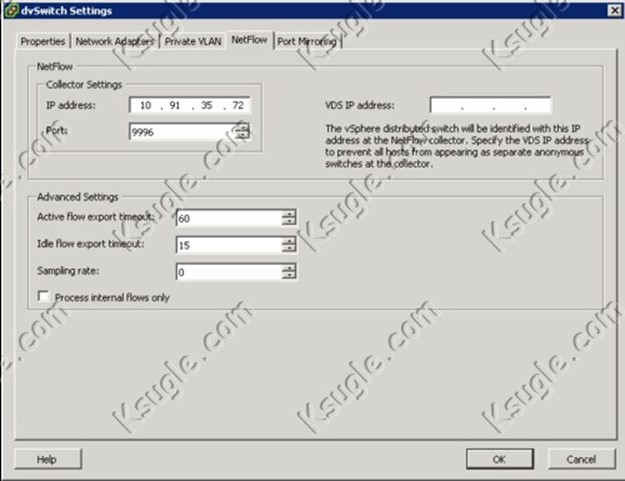The image size is (625, 481).
Task: Click the VDS IP address field
Action: (x=491, y=105)
